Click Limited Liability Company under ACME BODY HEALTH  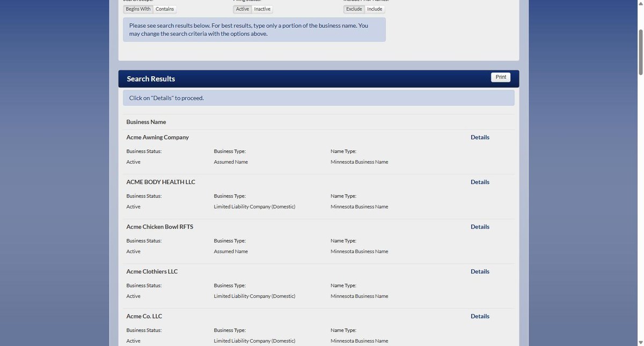(x=254, y=207)
